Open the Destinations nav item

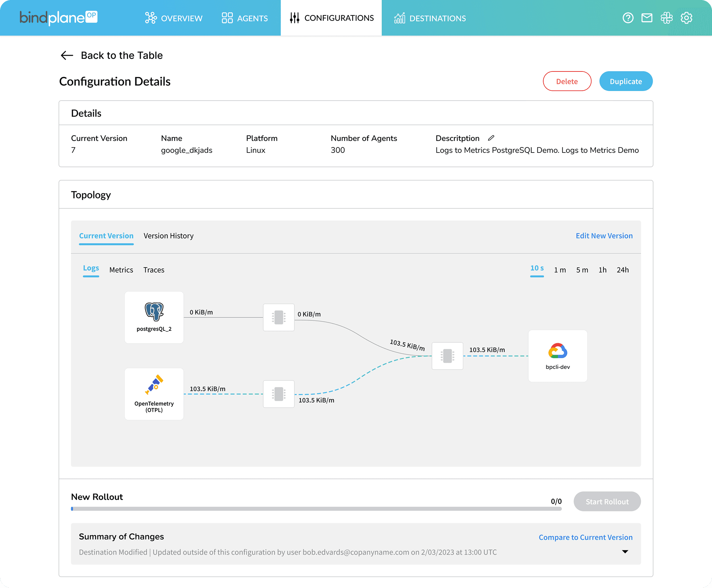pyautogui.click(x=430, y=18)
